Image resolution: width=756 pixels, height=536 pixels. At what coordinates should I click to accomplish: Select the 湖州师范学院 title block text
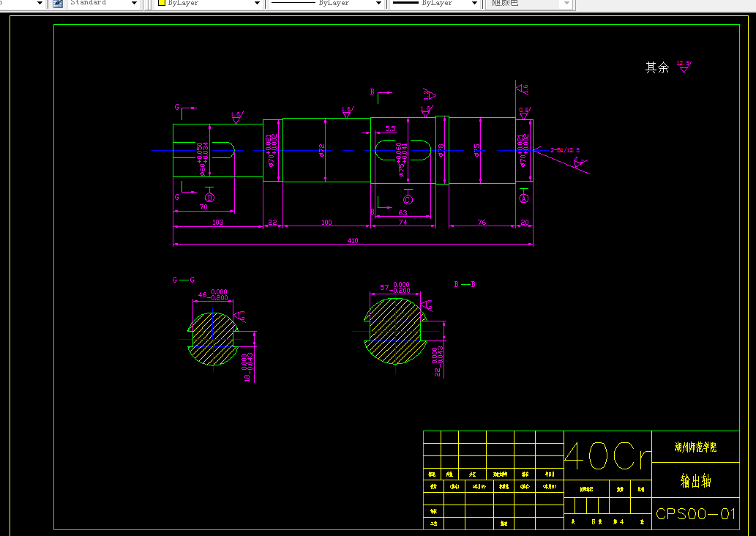[x=695, y=447]
